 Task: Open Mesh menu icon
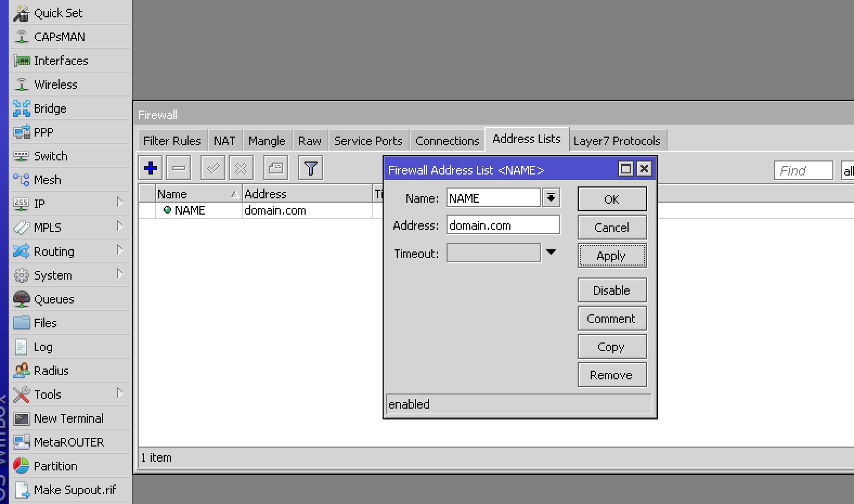21,180
